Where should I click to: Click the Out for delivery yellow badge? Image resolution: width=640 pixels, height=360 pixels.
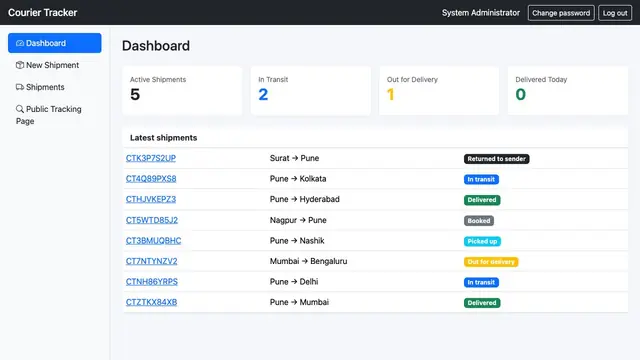491,262
